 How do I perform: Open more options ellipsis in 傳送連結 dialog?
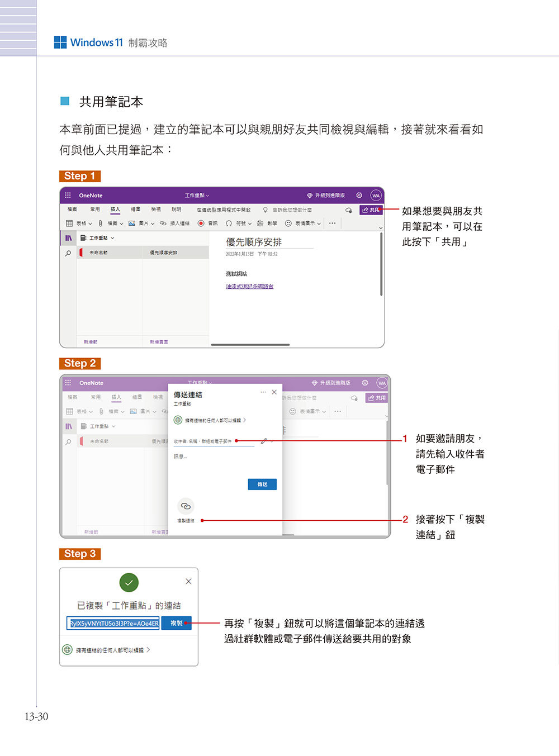pos(263,392)
